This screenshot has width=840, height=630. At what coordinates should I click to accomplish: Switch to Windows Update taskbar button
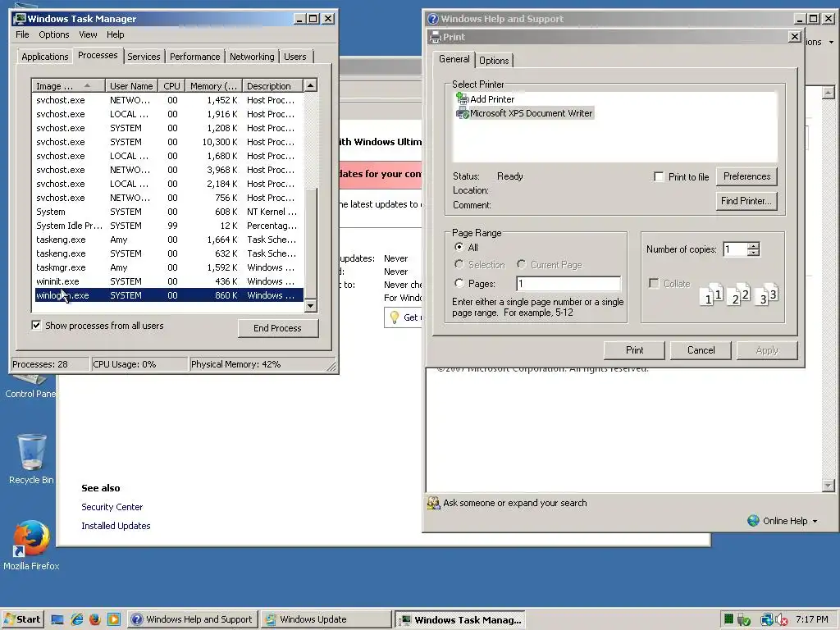point(326,619)
